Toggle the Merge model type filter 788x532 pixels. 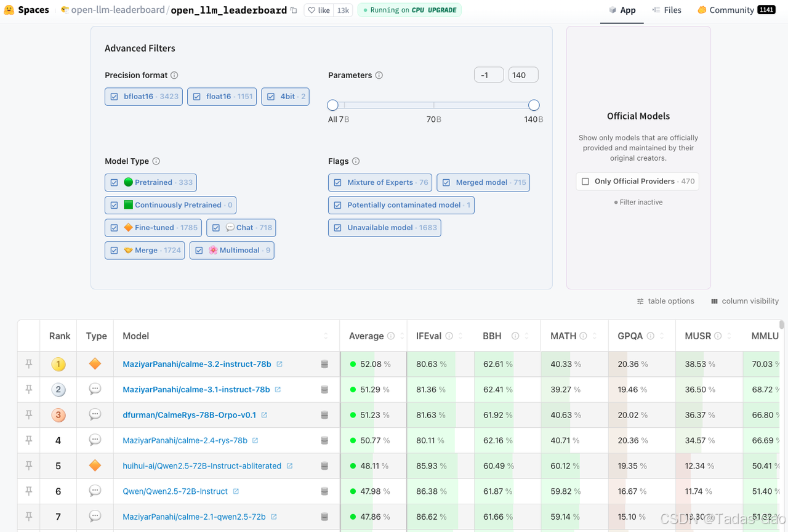145,251
